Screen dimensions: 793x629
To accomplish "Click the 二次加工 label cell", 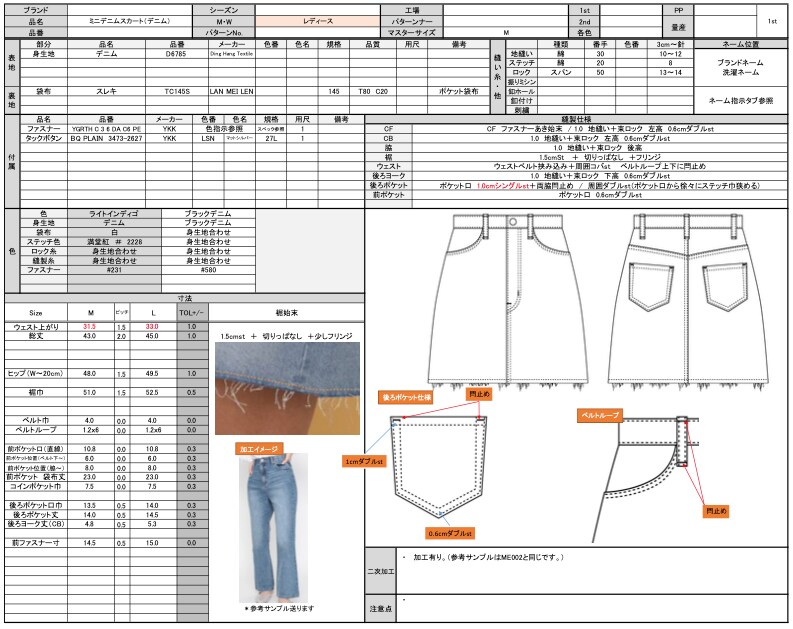I will [380, 571].
